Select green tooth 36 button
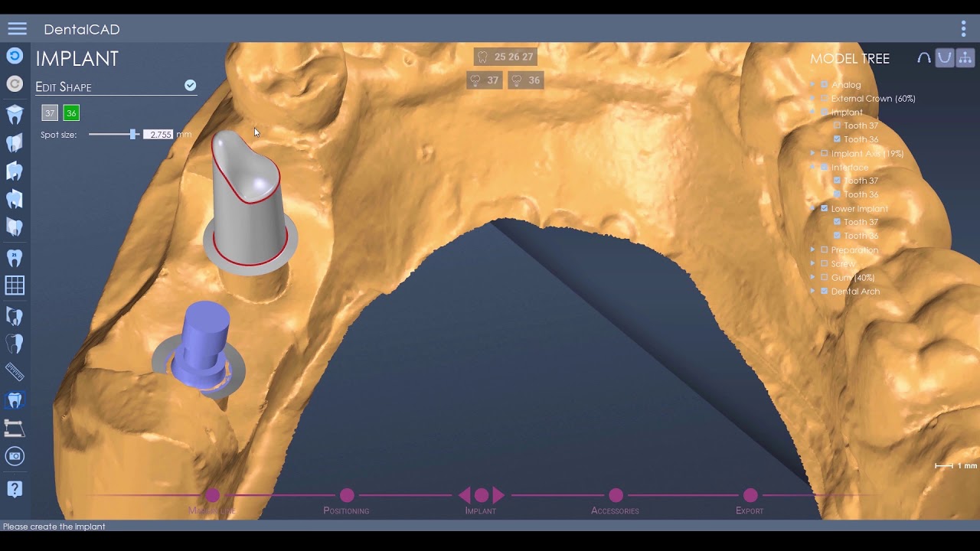The image size is (980, 551). click(71, 113)
